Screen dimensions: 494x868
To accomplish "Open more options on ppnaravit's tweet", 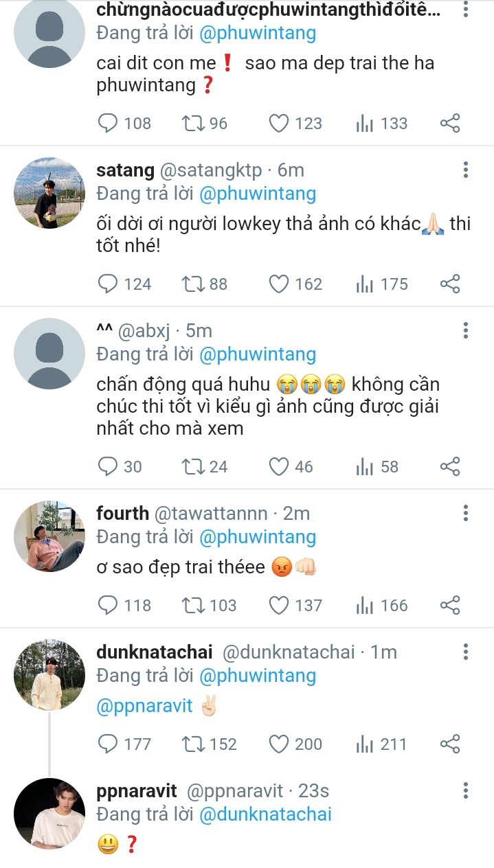I will coord(466,790).
